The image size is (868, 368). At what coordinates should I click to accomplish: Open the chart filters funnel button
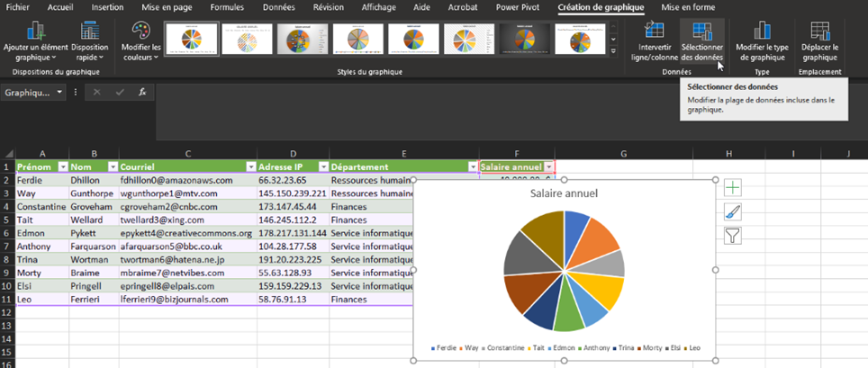(x=733, y=236)
